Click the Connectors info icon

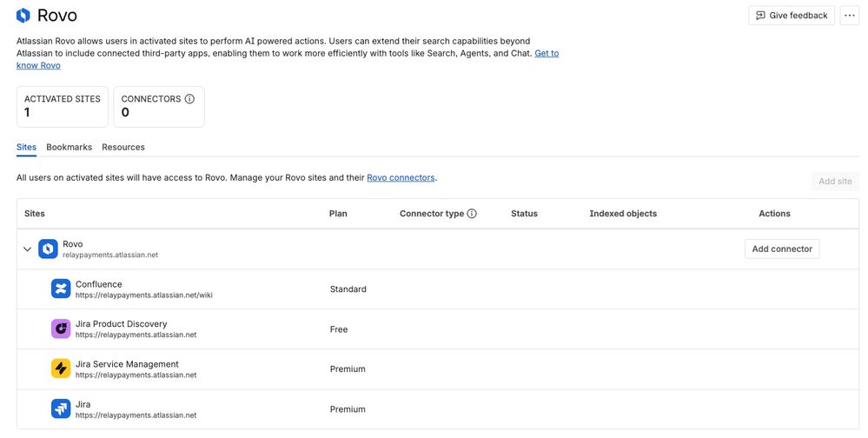point(189,98)
